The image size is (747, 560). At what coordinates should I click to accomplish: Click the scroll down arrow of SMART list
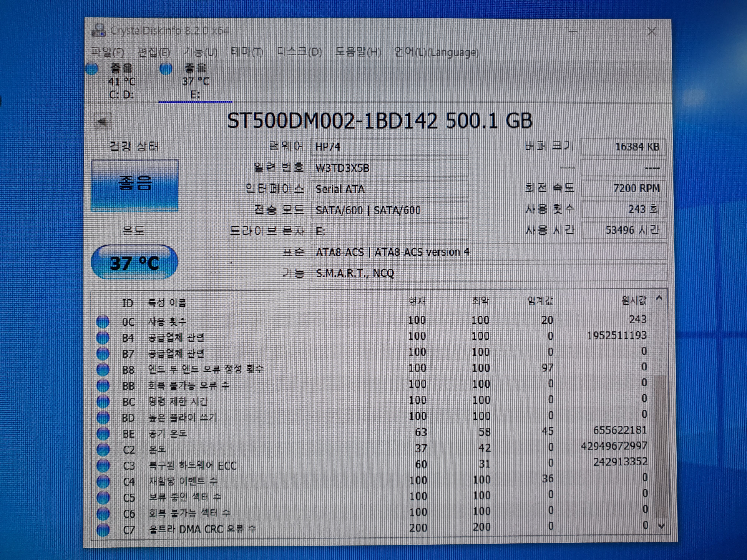662,526
